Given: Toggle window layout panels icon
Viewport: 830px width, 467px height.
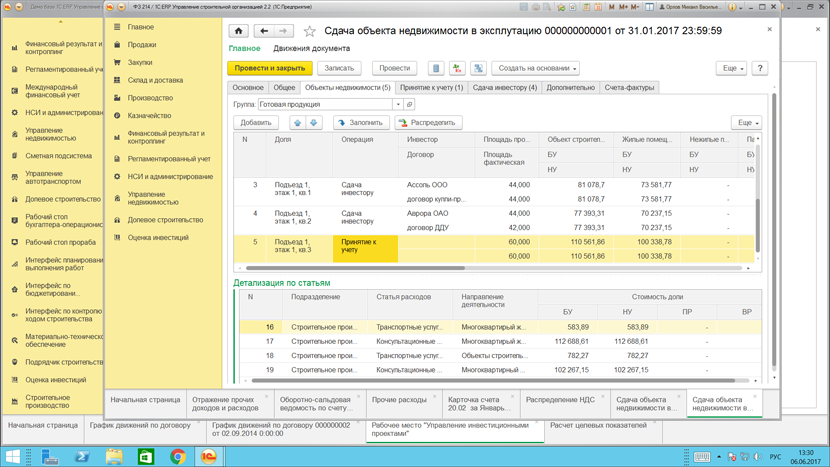Looking at the screenshot, I should tap(649, 7).
